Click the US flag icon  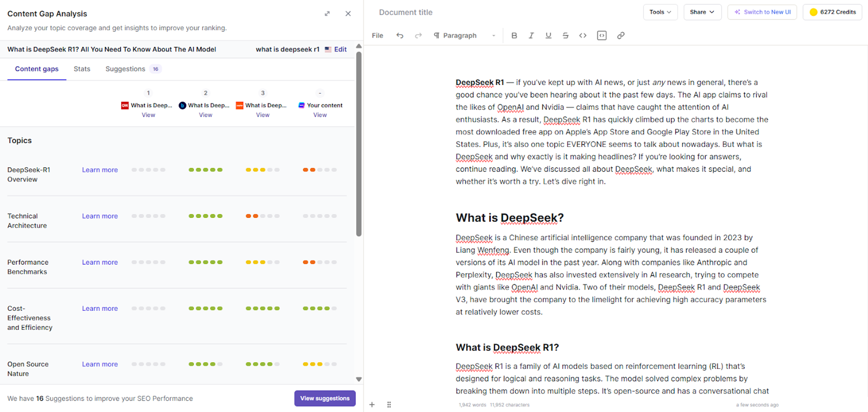point(328,49)
